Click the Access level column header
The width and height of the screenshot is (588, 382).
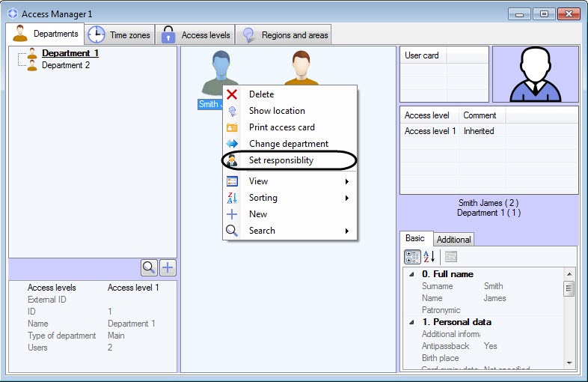[x=430, y=115]
